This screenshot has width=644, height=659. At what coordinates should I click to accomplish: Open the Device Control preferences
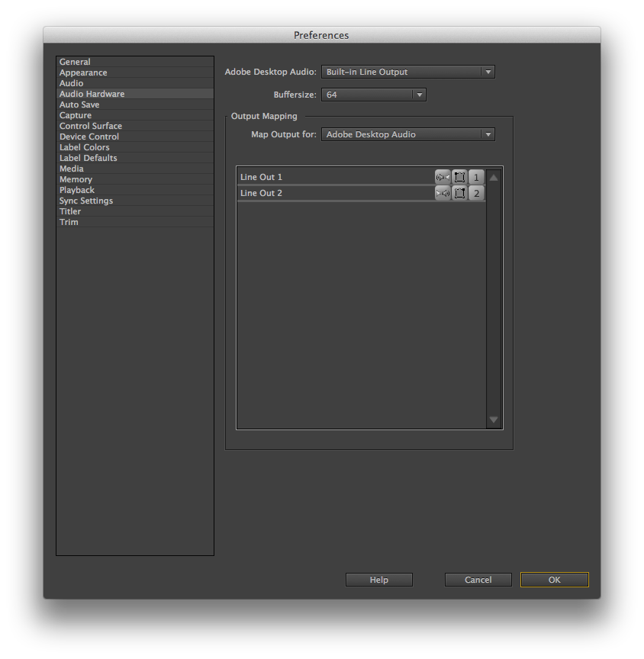135,137
